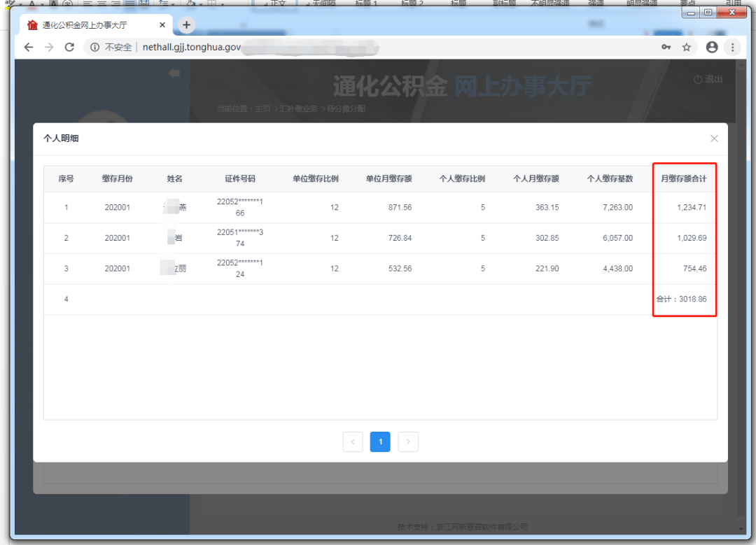Image resolution: width=756 pixels, height=545 pixels.
Task: Click the 合计：3018.86 summary cell
Action: click(681, 299)
